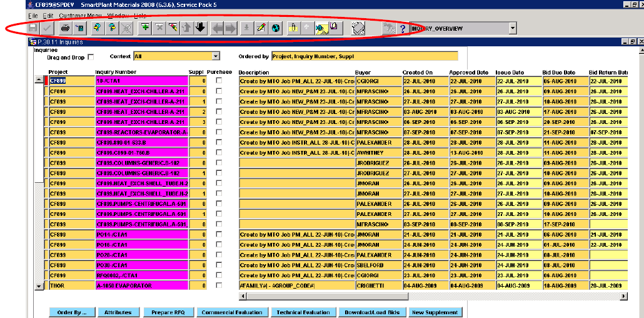Click the New Supplement button
Image resolution: width=644 pixels, height=318 pixels.
coord(435,312)
